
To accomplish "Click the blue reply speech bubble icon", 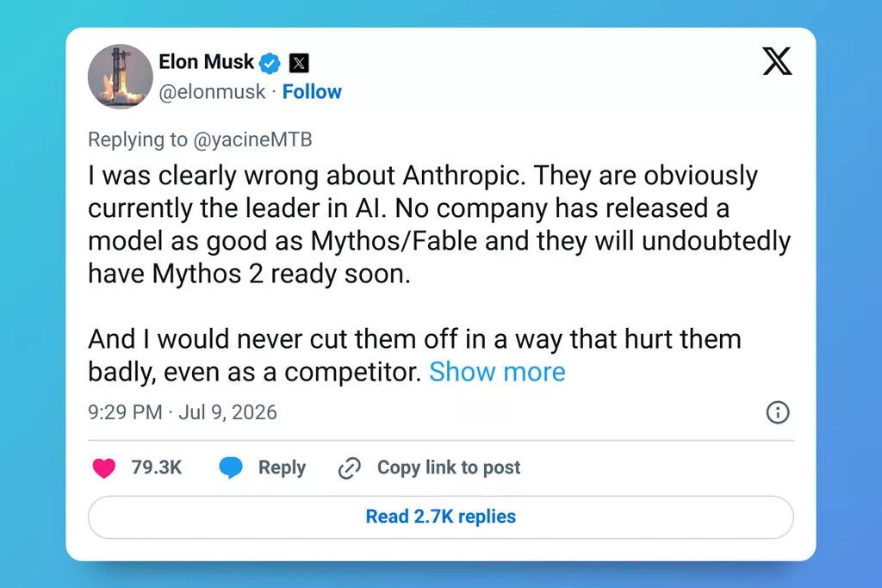I will click(x=231, y=467).
